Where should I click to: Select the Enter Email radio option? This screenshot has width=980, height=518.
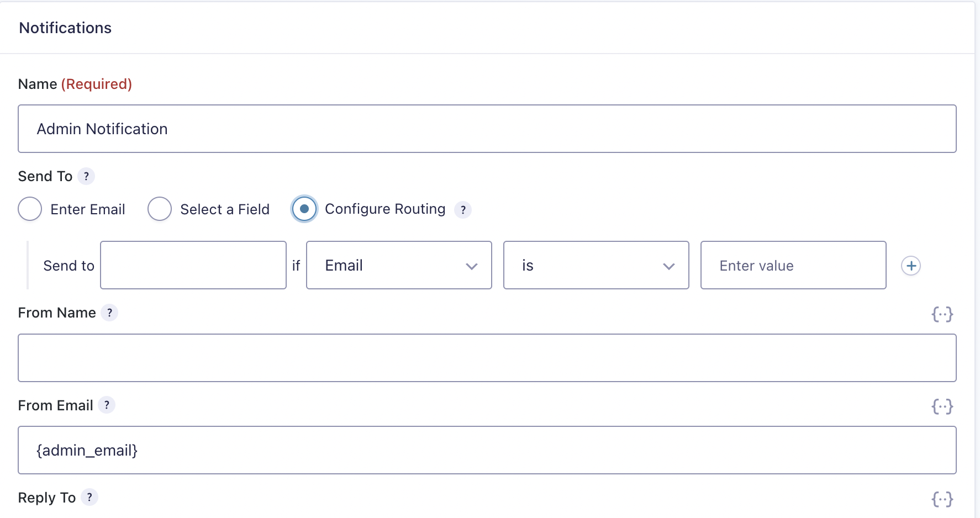pyautogui.click(x=30, y=209)
